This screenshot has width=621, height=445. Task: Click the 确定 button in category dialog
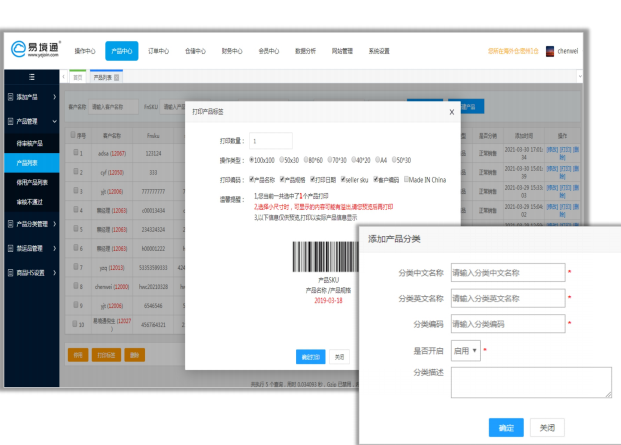pos(506,427)
